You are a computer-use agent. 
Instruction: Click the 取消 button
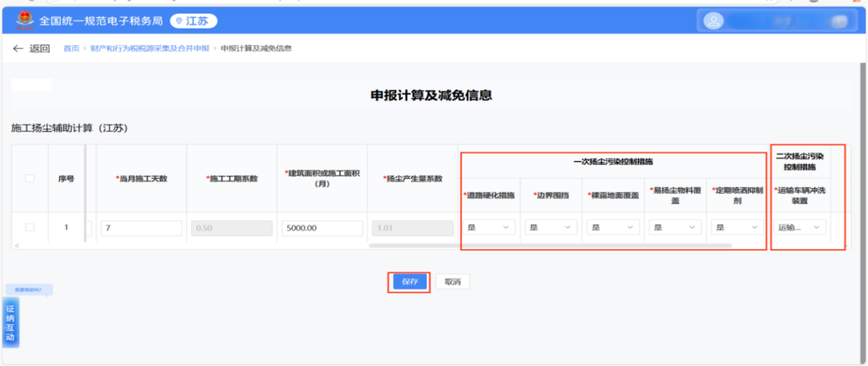(452, 282)
